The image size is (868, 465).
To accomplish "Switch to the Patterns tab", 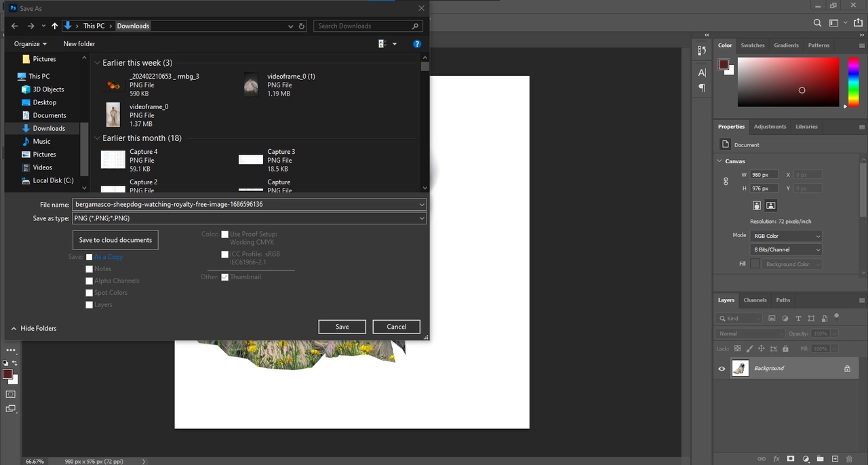I will click(818, 45).
